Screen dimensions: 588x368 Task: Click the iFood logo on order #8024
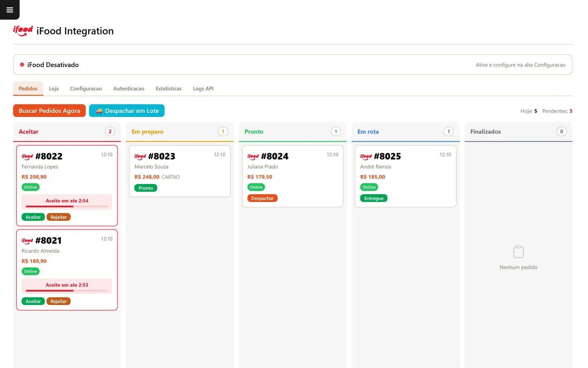[x=253, y=157]
